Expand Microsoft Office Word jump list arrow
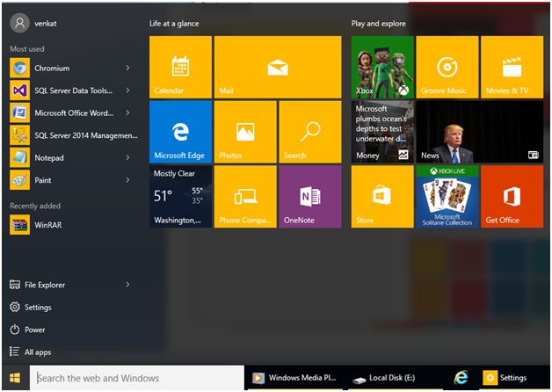Image resolution: width=552 pixels, height=392 pixels. click(x=127, y=113)
